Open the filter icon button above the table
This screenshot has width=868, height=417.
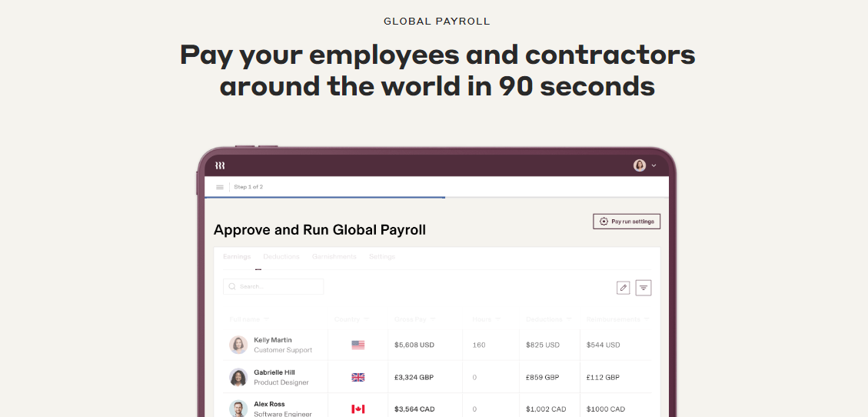(644, 288)
